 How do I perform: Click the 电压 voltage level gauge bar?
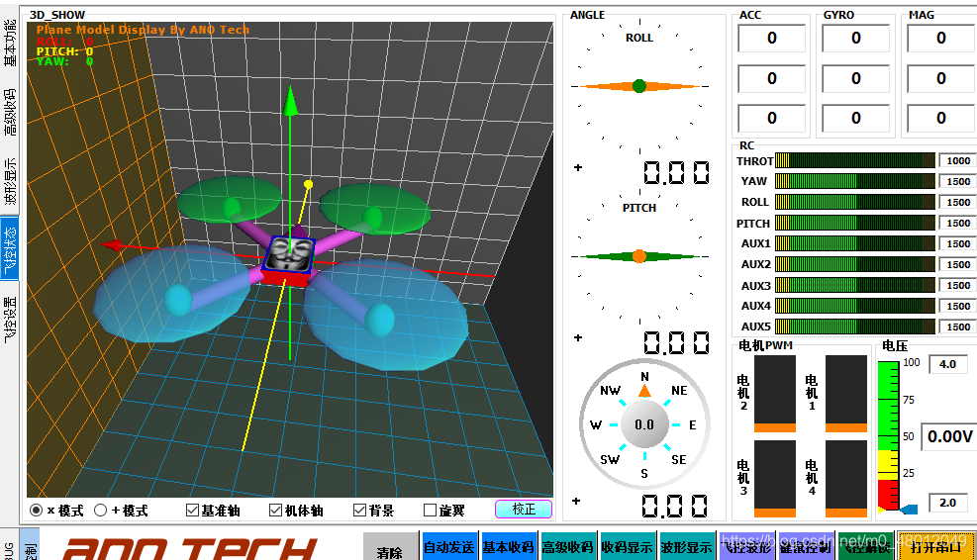click(x=888, y=436)
